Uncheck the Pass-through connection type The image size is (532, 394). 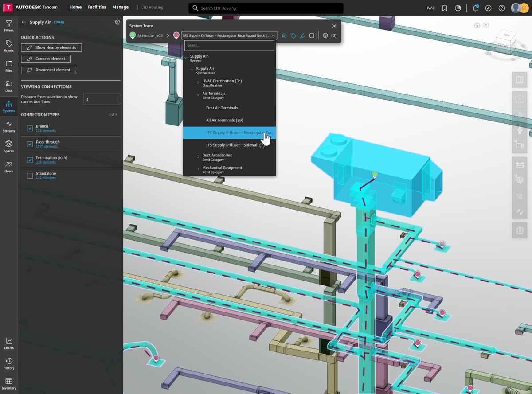30,144
